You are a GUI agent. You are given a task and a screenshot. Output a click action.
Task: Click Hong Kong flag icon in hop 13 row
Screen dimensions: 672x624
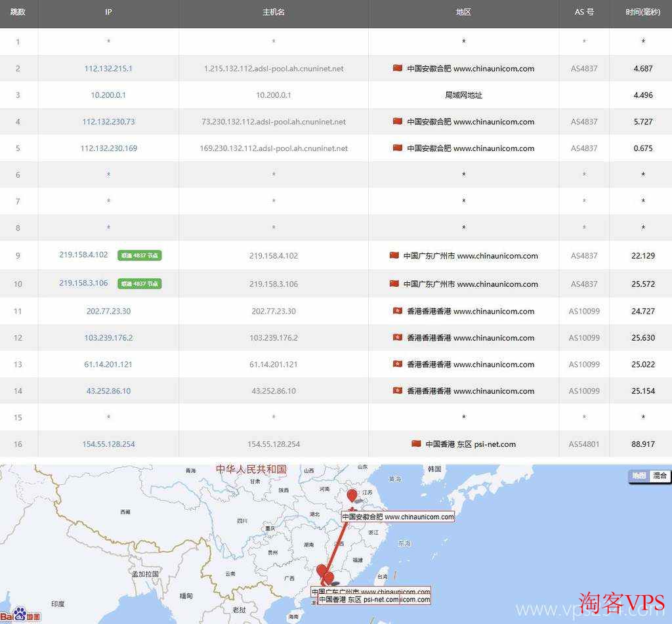click(397, 364)
